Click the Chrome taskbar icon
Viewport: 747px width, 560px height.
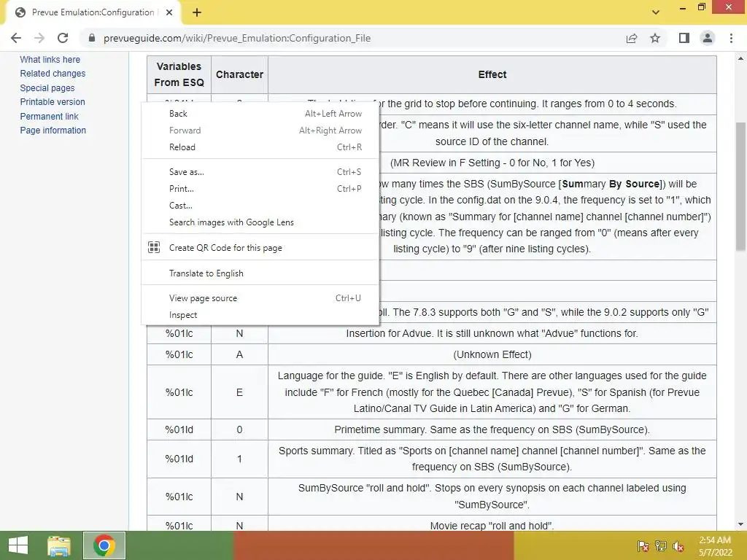pos(104,545)
